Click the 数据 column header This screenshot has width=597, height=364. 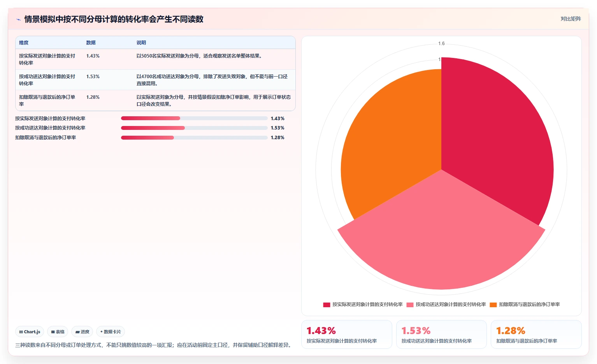point(91,43)
